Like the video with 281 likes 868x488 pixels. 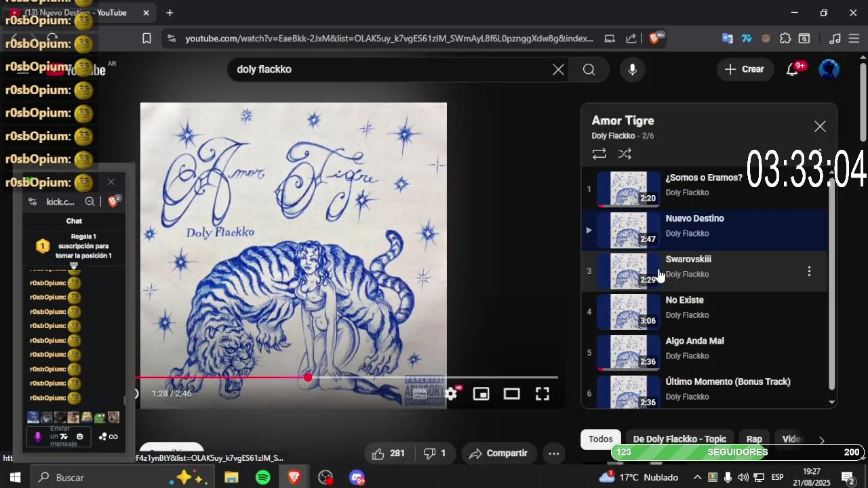tap(388, 453)
